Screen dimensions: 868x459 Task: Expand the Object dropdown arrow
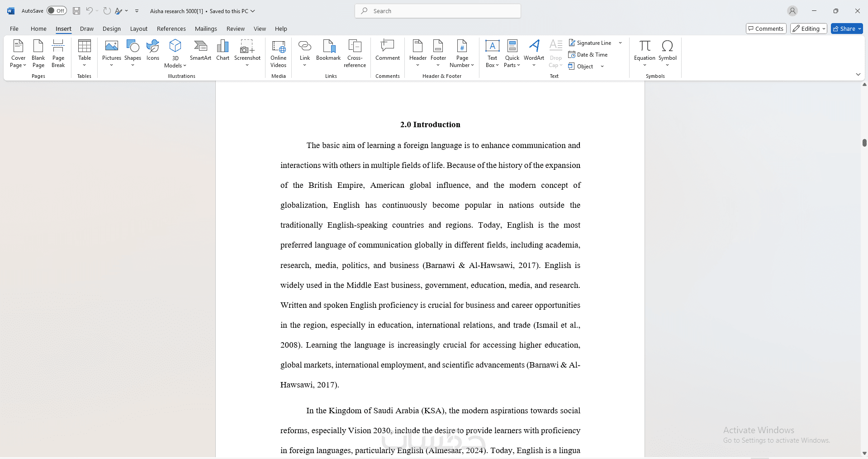602,67
